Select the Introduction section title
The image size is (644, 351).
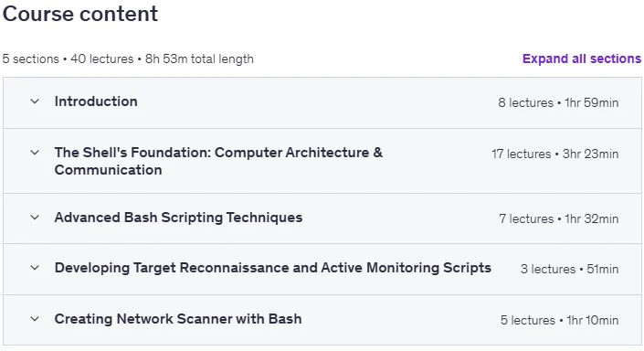(96, 101)
